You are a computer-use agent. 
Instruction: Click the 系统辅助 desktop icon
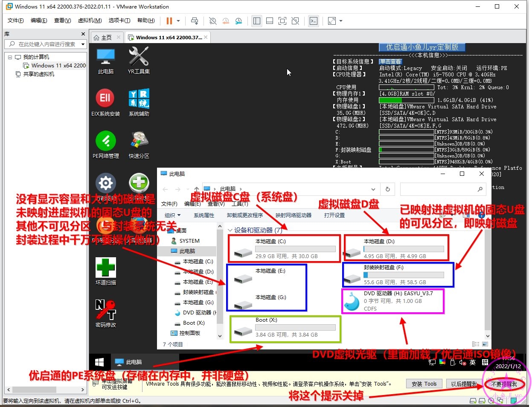[139, 103]
